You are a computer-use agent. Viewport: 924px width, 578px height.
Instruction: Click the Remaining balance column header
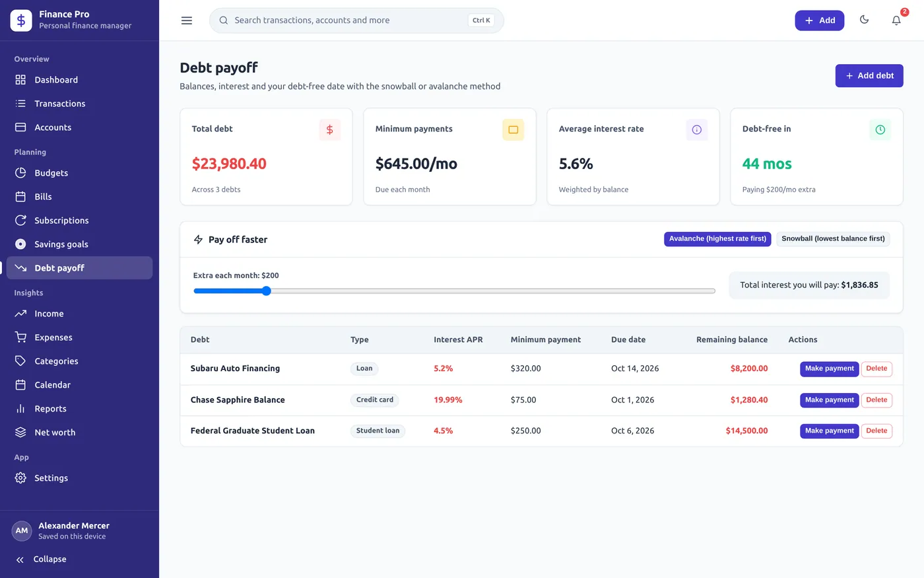pos(732,340)
